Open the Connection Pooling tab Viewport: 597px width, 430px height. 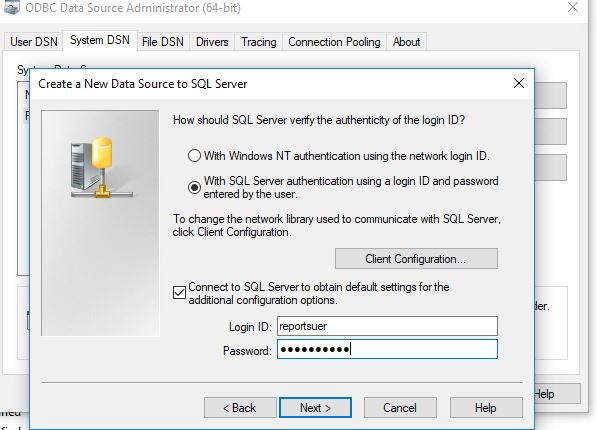pos(334,42)
